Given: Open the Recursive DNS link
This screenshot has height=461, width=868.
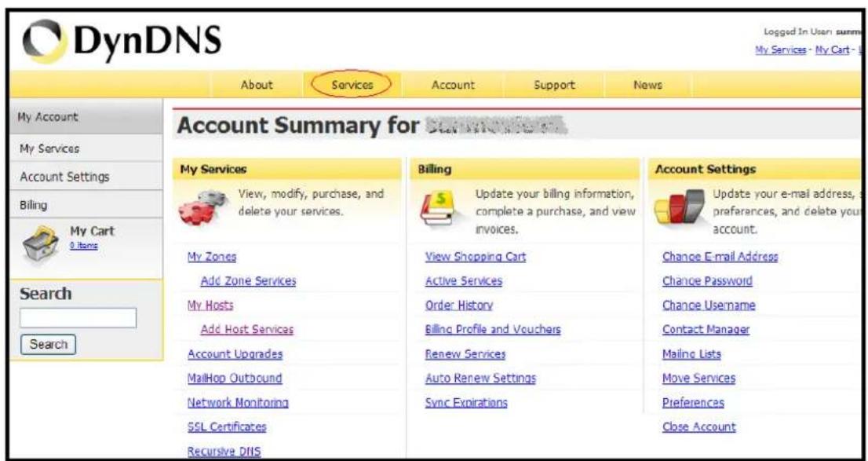Looking at the screenshot, I should [x=224, y=451].
